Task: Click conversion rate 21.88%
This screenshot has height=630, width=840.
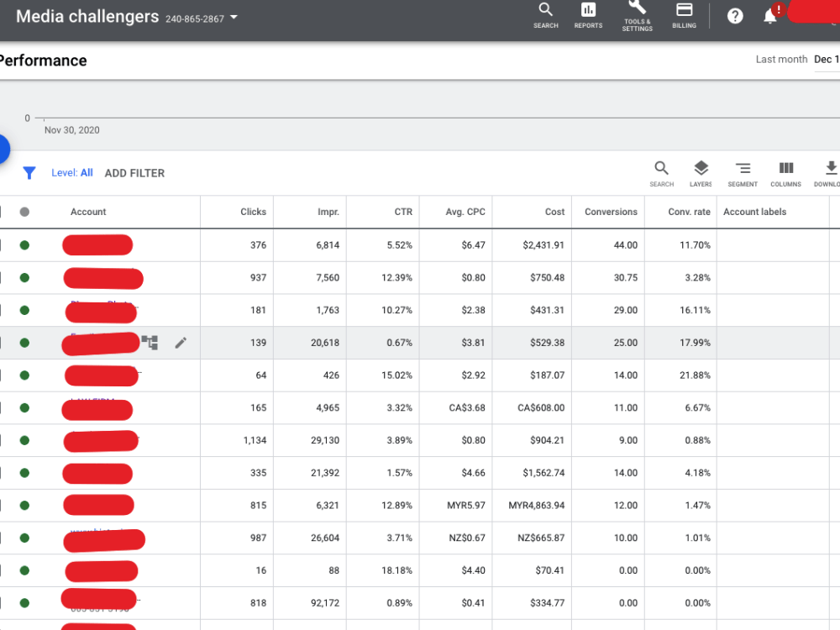Action: [x=695, y=375]
